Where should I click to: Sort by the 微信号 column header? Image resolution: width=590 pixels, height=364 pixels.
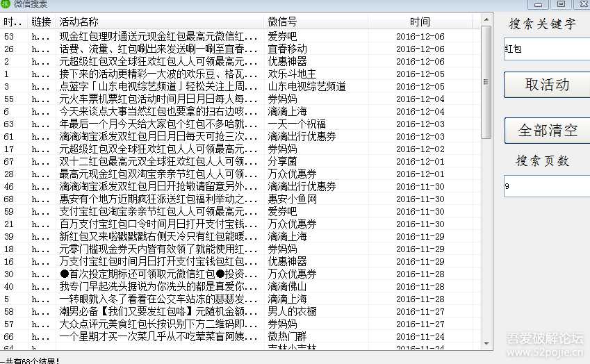(x=316, y=22)
